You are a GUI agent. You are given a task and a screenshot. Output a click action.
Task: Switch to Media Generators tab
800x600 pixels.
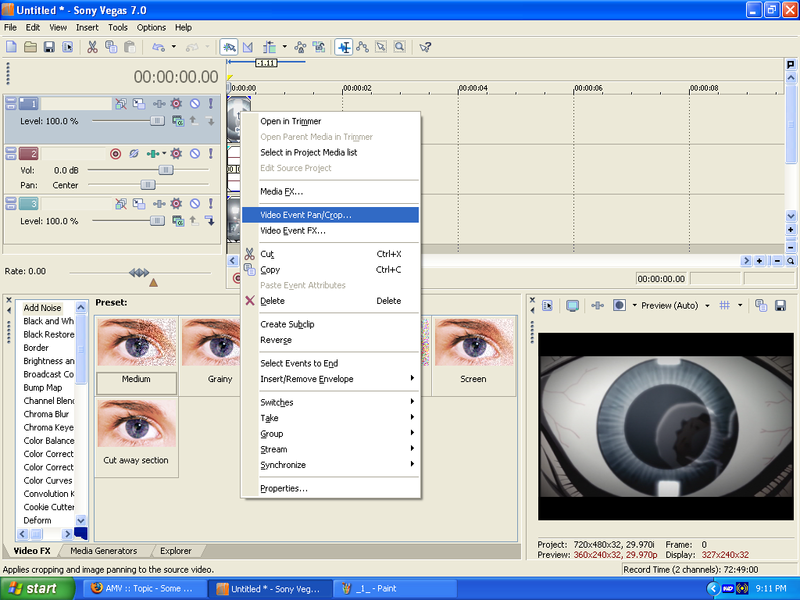coord(104,551)
